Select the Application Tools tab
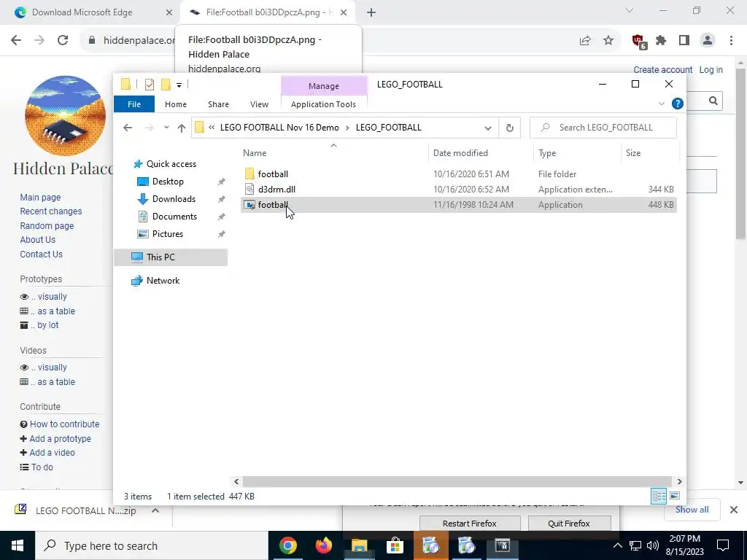The image size is (747, 560). coord(323,104)
